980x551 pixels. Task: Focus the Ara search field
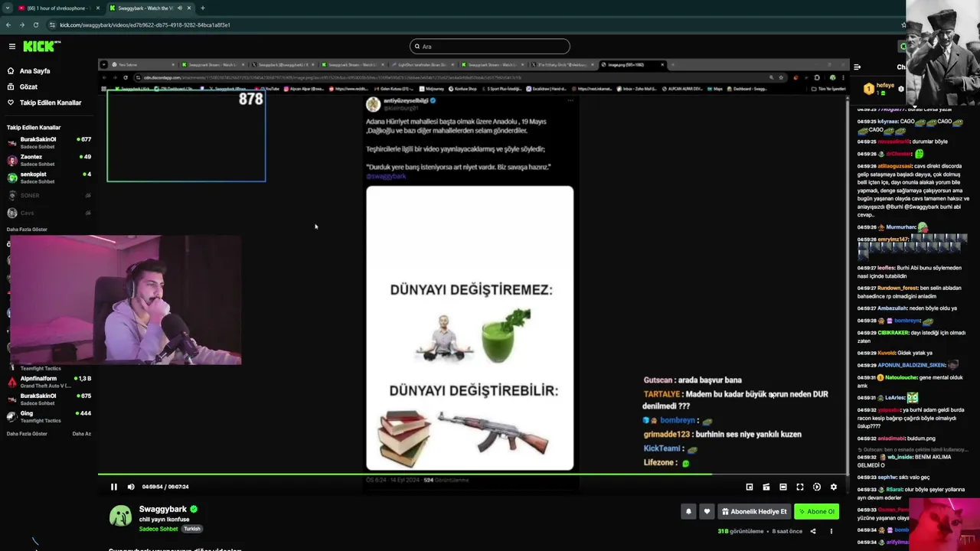[490, 47]
